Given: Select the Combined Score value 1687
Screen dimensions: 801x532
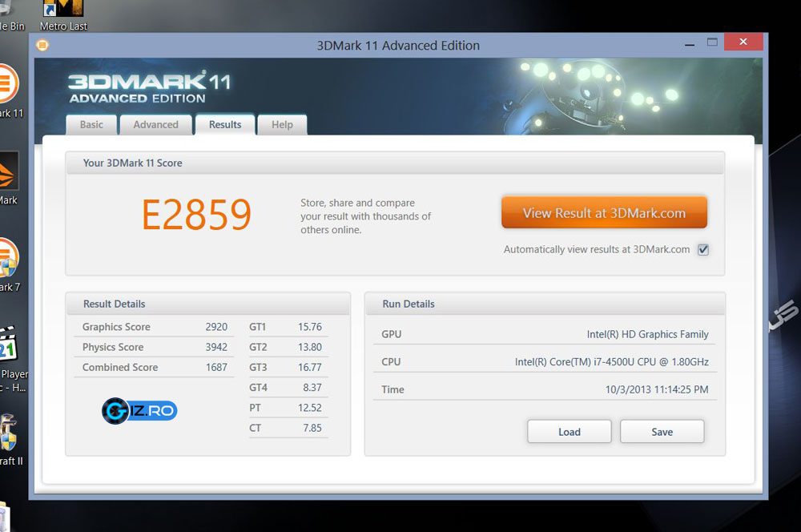Looking at the screenshot, I should 216,367.
